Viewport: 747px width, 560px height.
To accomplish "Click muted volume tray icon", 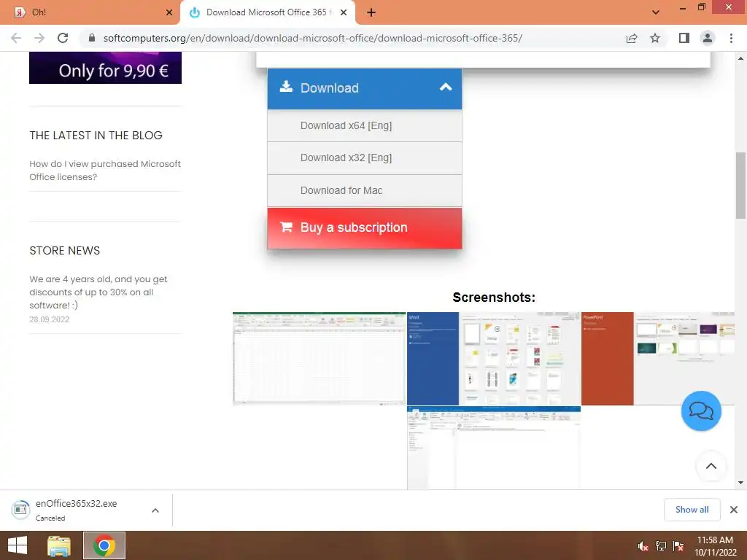I will click(643, 546).
